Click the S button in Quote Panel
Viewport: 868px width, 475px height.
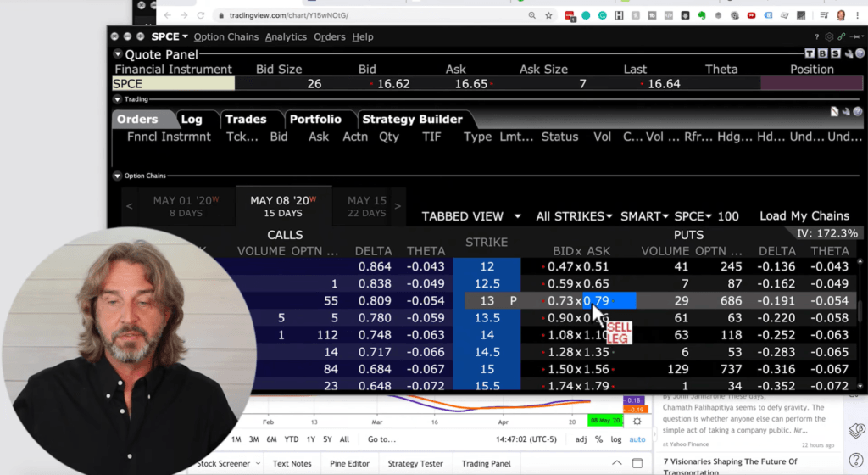click(x=835, y=53)
